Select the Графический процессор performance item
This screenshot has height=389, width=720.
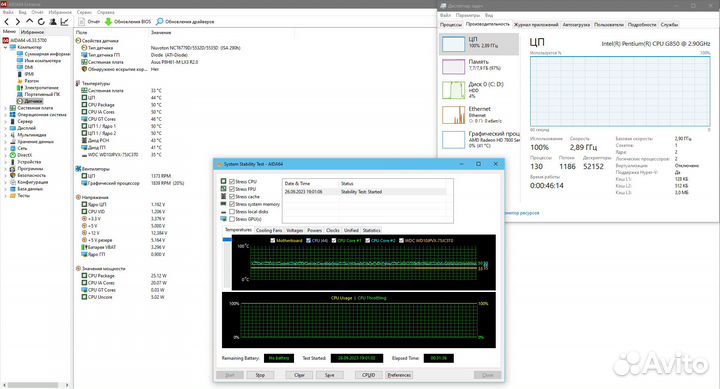tap(479, 139)
